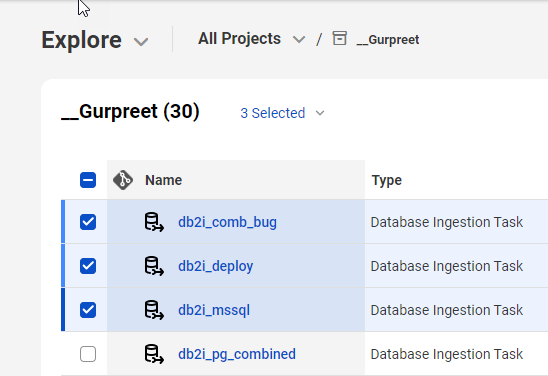The image size is (548, 376).
Task: Open the db2i_mssql task link
Action: (x=214, y=310)
